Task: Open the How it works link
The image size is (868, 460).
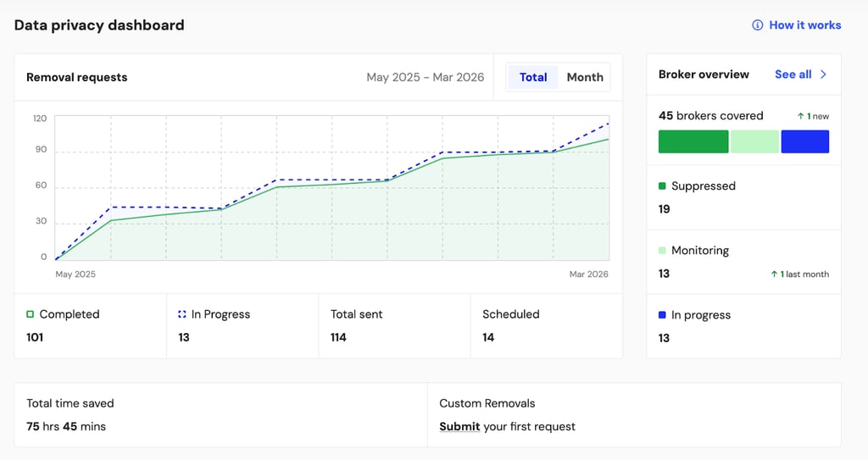Action: [x=805, y=25]
